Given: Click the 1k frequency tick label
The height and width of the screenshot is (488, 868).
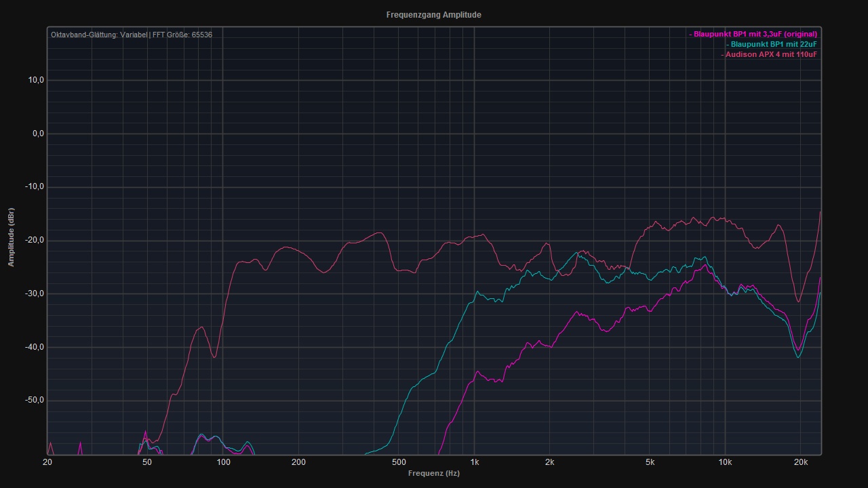Looking at the screenshot, I should pos(474,462).
